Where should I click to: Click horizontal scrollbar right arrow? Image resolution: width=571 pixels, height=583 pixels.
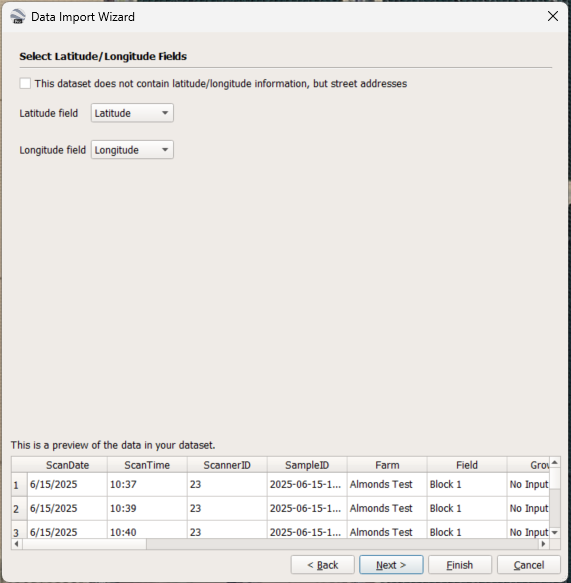pos(543,544)
